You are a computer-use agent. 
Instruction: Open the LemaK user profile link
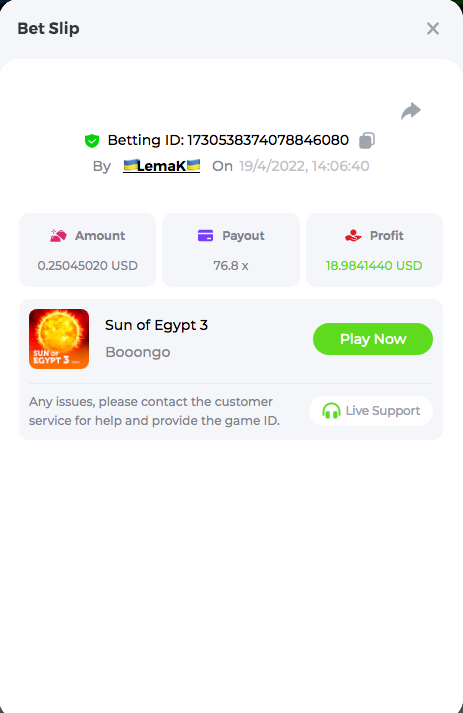[x=161, y=166]
